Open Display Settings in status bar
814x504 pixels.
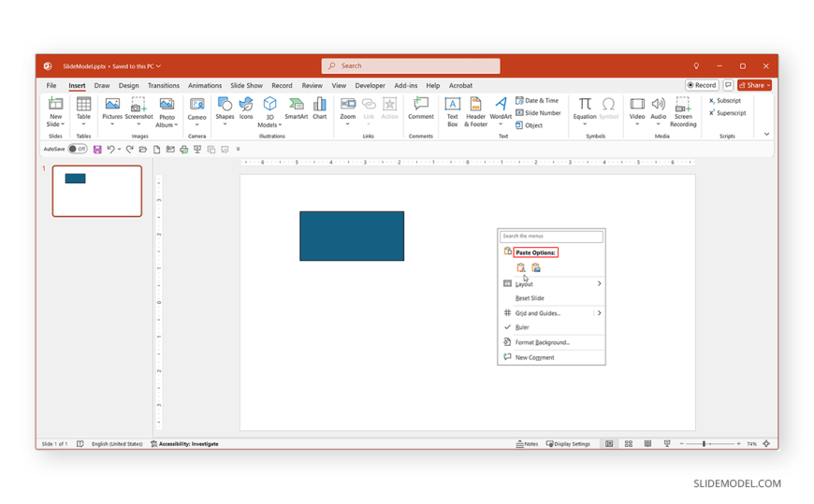(568, 444)
